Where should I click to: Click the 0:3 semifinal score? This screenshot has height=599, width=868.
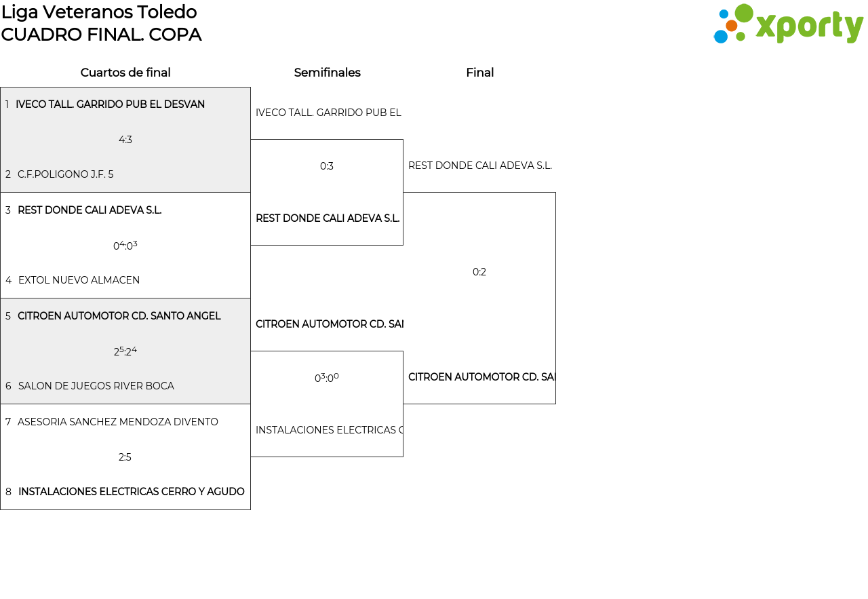pyautogui.click(x=327, y=166)
